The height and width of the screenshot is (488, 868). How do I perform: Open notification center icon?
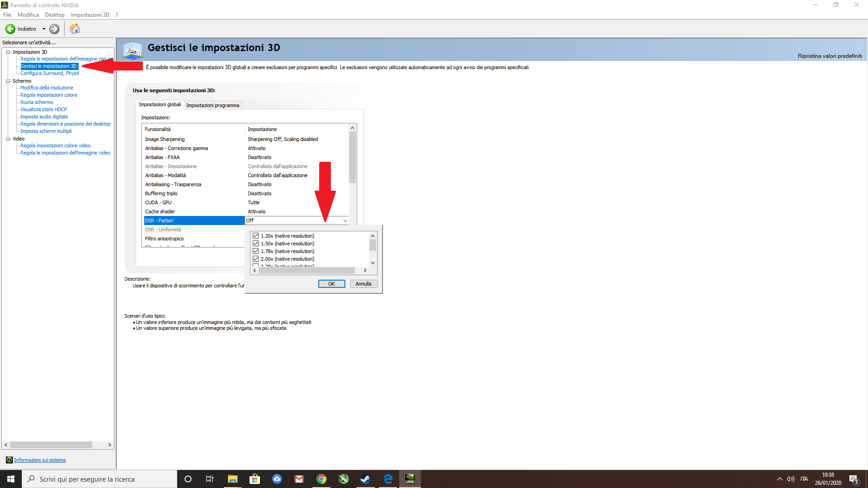tap(854, 479)
